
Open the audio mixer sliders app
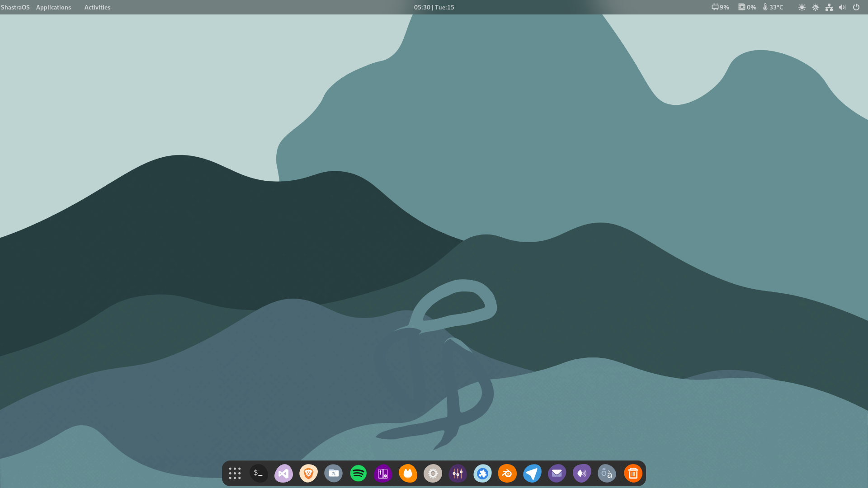point(458,474)
